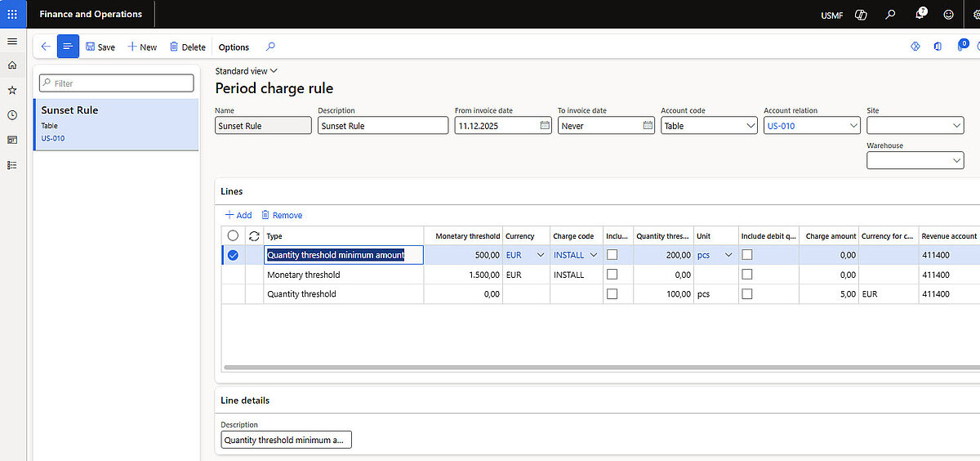Screen dimensions: 980x461
Task: Click the USMF company selector
Action: pos(832,15)
